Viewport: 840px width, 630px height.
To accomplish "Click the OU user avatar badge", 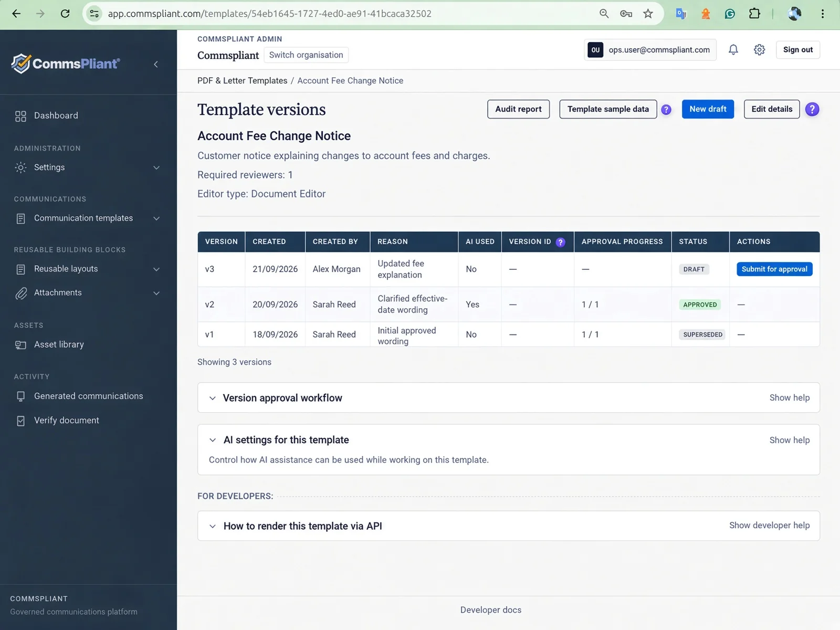I will 595,50.
